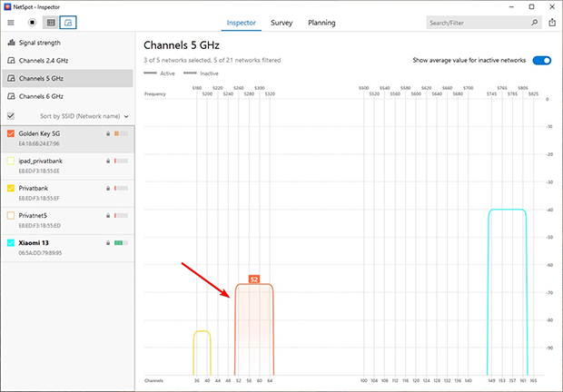Viewport: 563px width, 392px height.
Task: Uncheck the Privatbank network checkbox
Action: click(x=11, y=188)
